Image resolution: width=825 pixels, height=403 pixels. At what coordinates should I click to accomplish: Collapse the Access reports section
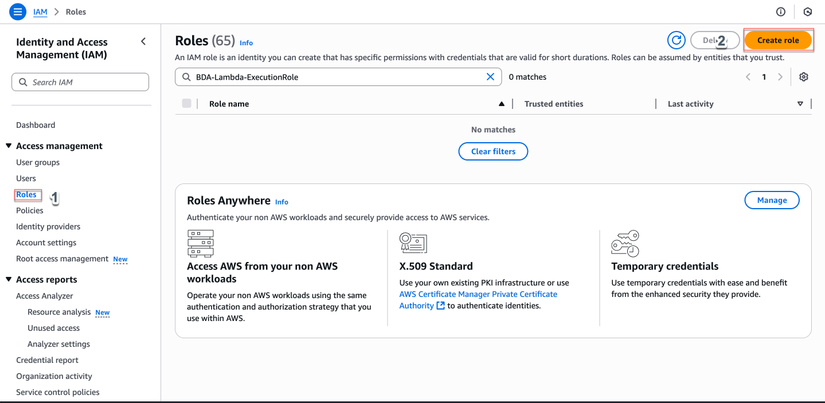pos(9,280)
